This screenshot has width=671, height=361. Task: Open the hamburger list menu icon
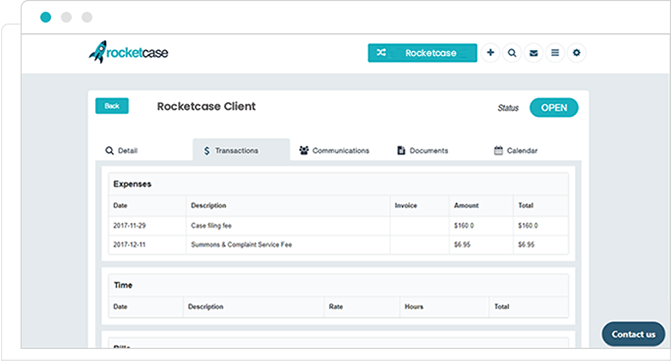click(555, 53)
